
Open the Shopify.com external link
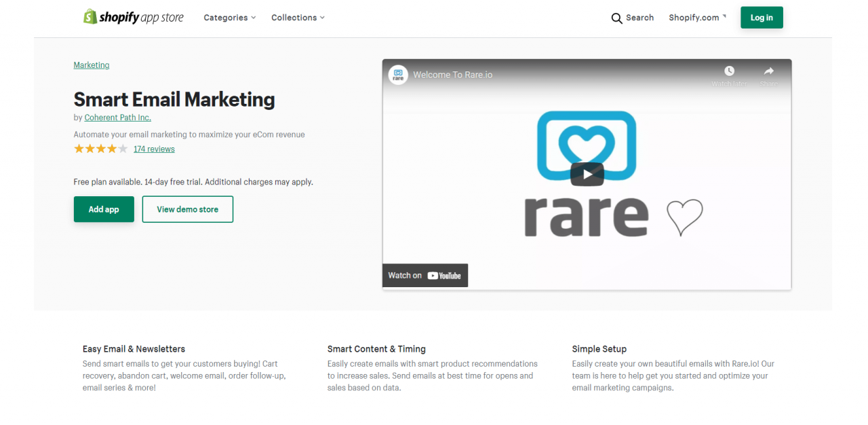click(x=697, y=18)
